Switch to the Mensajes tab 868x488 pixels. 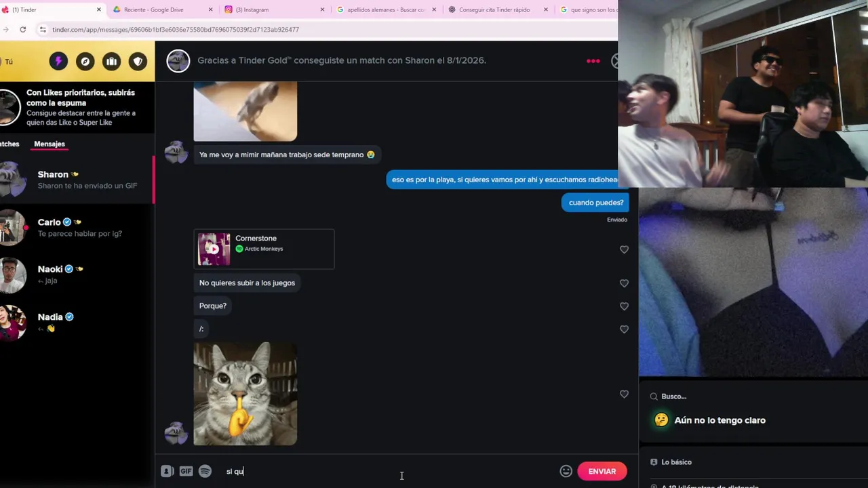click(x=50, y=144)
